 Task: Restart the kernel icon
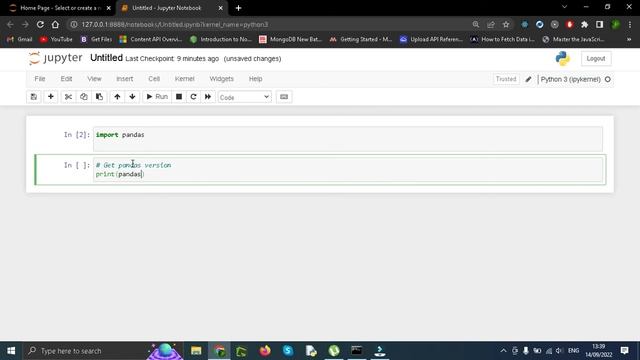193,97
